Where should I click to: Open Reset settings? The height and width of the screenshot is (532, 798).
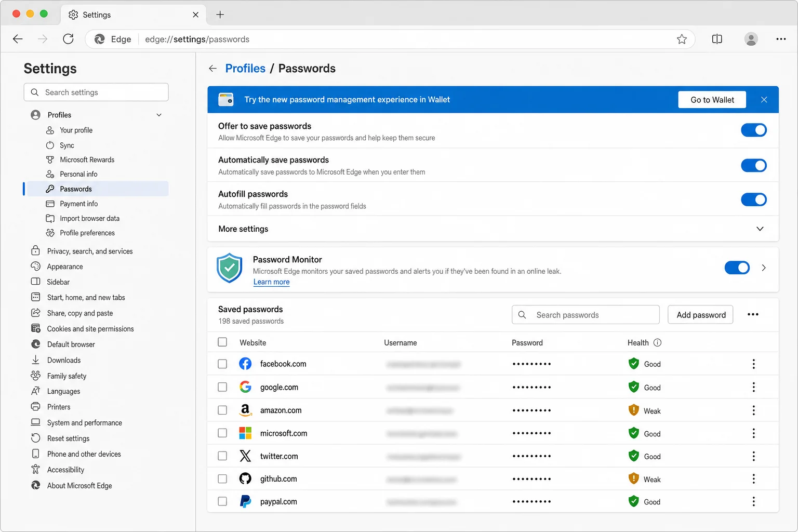tap(68, 438)
